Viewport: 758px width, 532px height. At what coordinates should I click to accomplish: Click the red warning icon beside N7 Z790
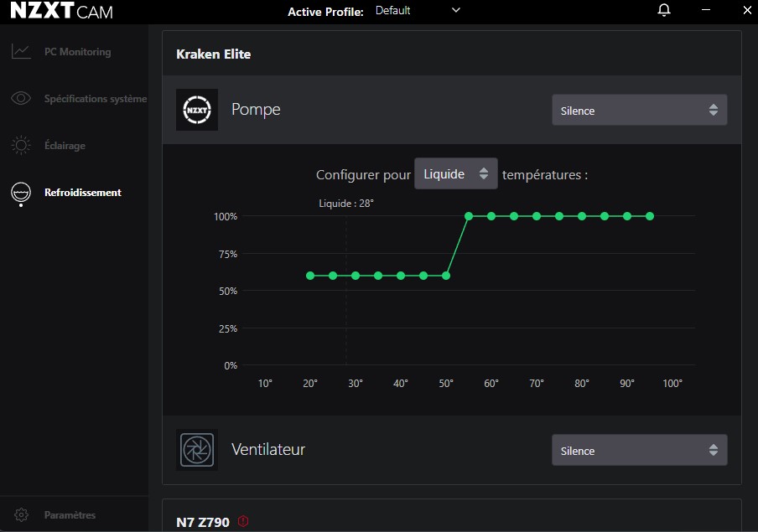click(243, 521)
